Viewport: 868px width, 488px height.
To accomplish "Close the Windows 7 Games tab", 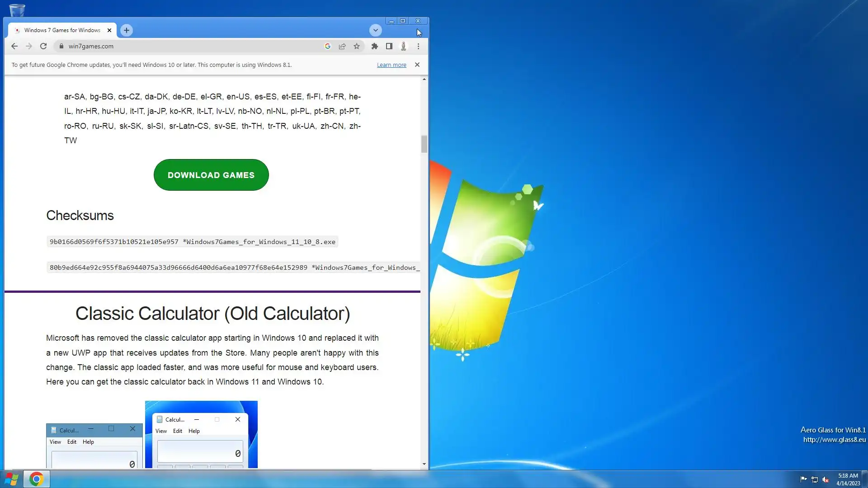I will (x=109, y=30).
